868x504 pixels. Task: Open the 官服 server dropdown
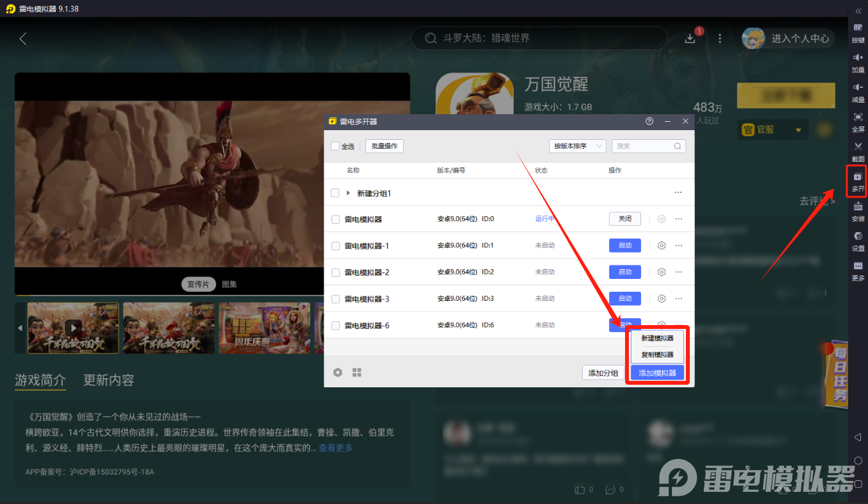(773, 129)
